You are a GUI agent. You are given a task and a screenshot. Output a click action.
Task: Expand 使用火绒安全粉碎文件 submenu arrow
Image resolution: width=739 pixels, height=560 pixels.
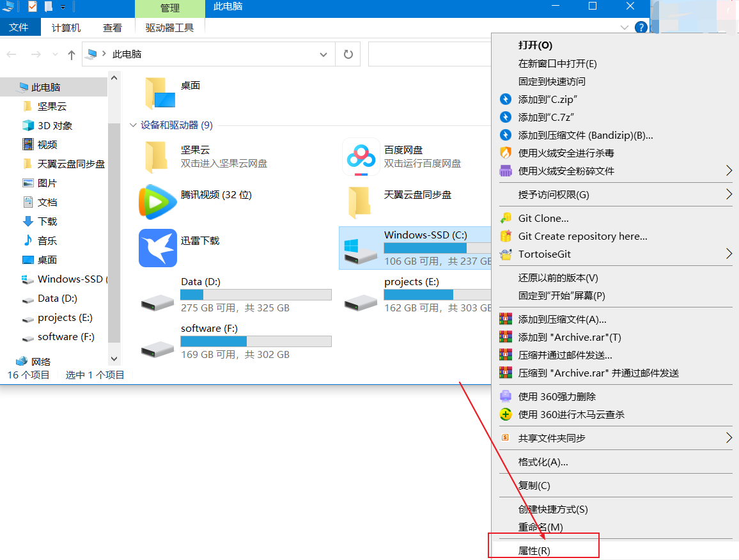729,171
